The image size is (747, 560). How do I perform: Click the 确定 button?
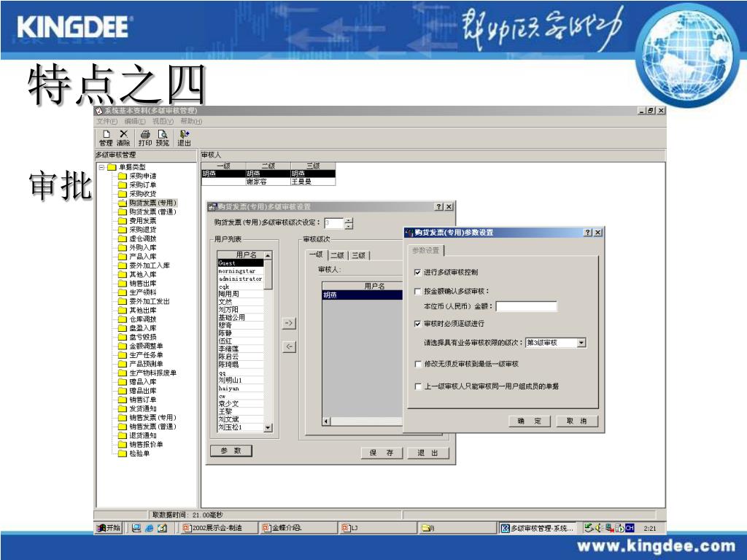point(530,421)
